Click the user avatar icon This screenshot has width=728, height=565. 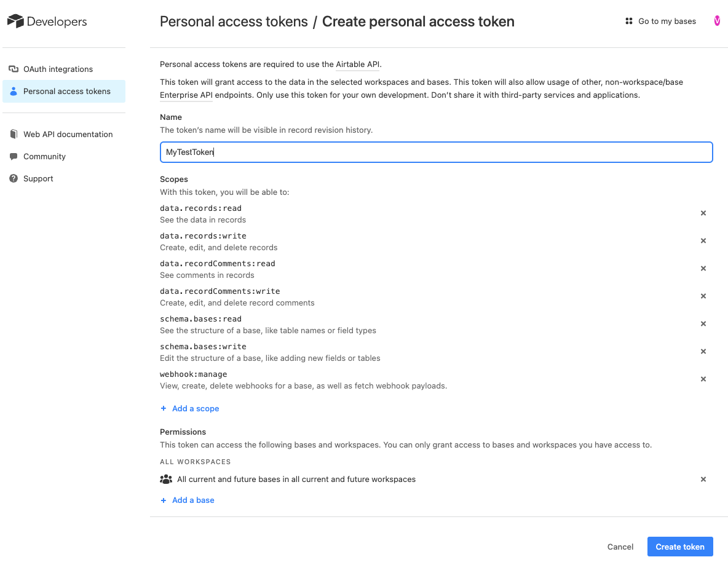[717, 21]
